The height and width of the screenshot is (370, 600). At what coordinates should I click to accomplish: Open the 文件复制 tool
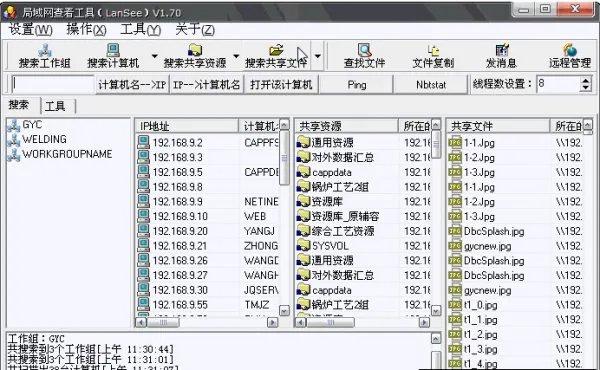433,56
